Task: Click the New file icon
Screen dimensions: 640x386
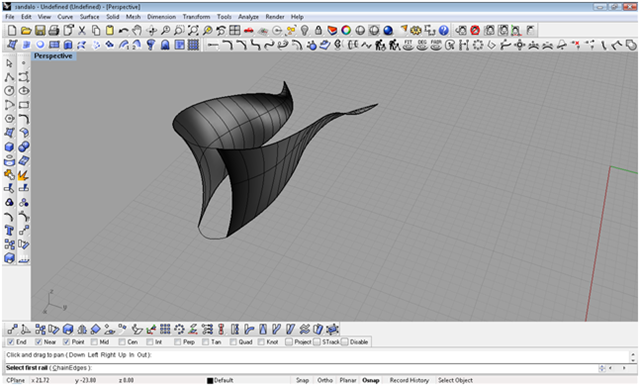Action: click(12, 30)
